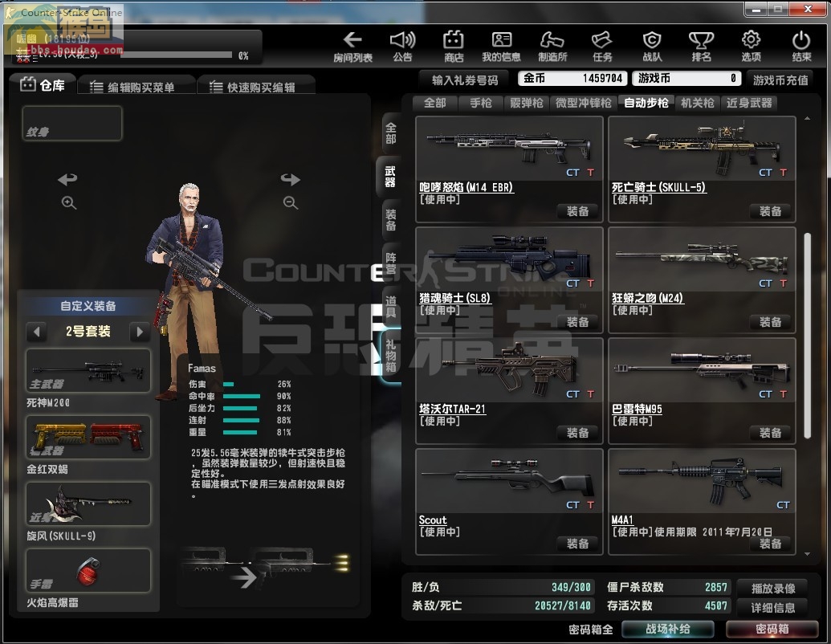Viewport: 831px width, 644px height.
Task: Click the 结束 power icon to exit
Action: [x=801, y=47]
